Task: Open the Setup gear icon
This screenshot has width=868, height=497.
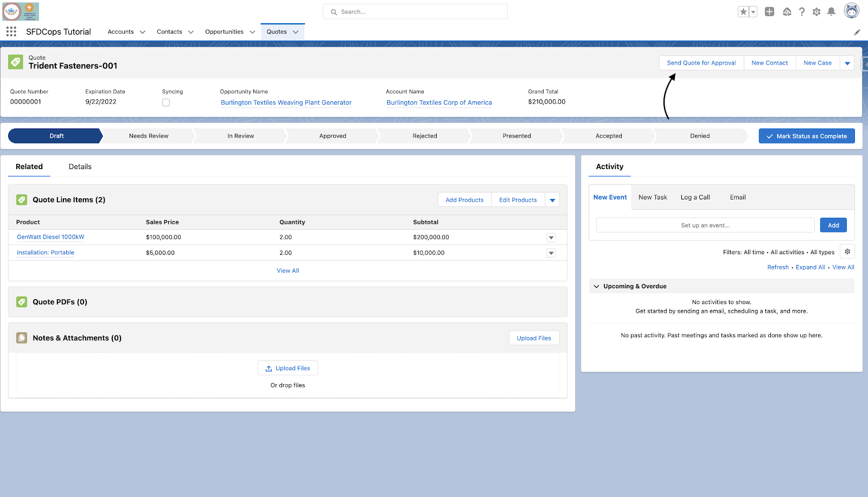Action: [x=816, y=11]
